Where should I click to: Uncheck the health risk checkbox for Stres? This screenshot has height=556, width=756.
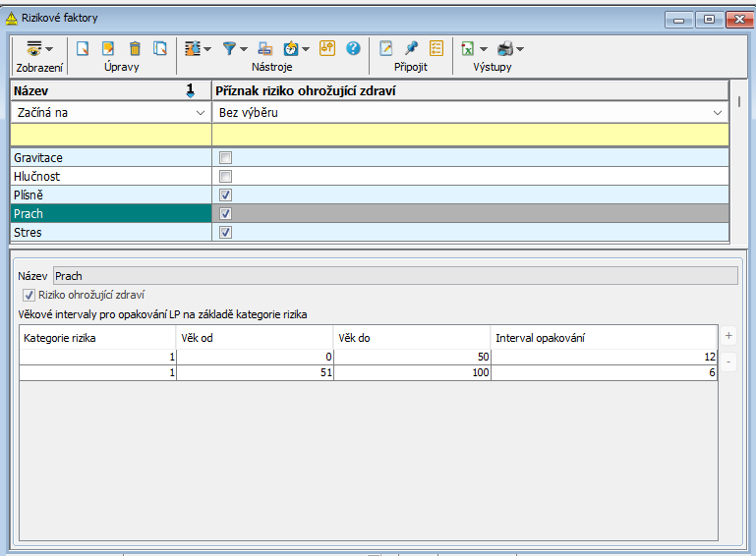[x=225, y=233]
